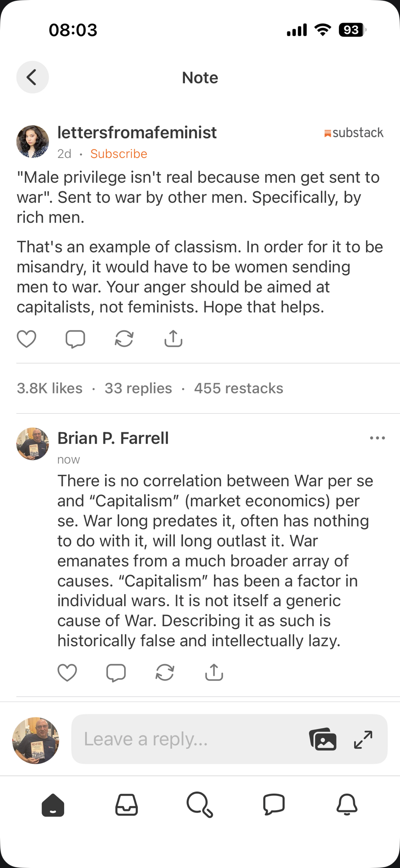Attach an image to the reply

(323, 739)
